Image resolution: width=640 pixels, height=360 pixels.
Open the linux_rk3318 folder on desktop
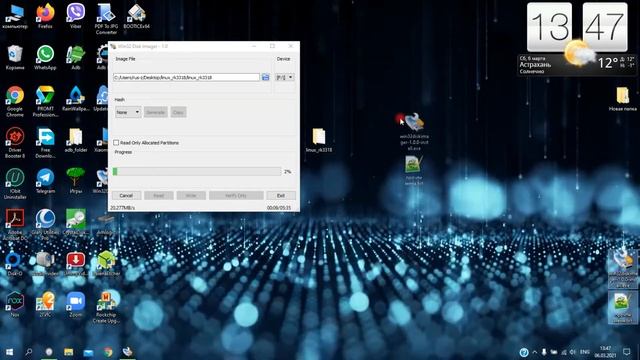[x=319, y=140]
